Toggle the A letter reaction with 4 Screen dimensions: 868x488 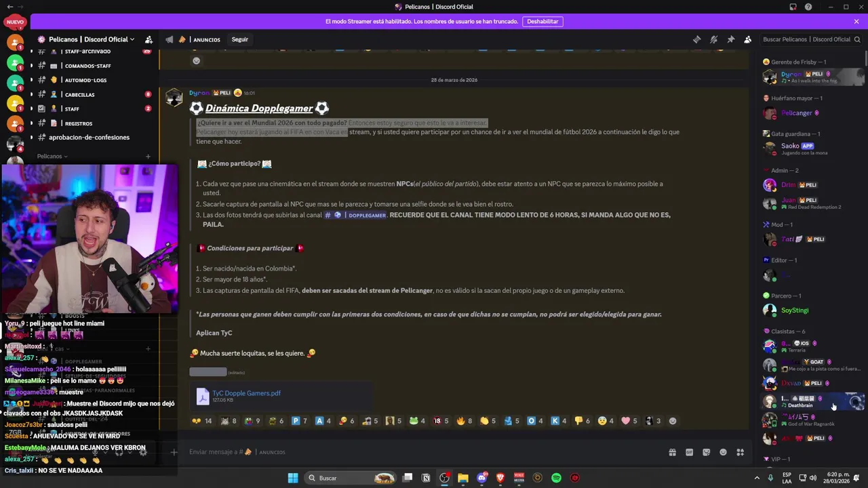(x=323, y=421)
